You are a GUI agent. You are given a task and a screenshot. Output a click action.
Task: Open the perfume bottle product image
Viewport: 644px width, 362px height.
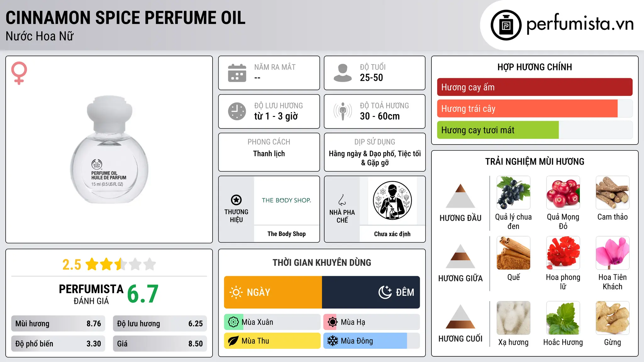pyautogui.click(x=109, y=150)
